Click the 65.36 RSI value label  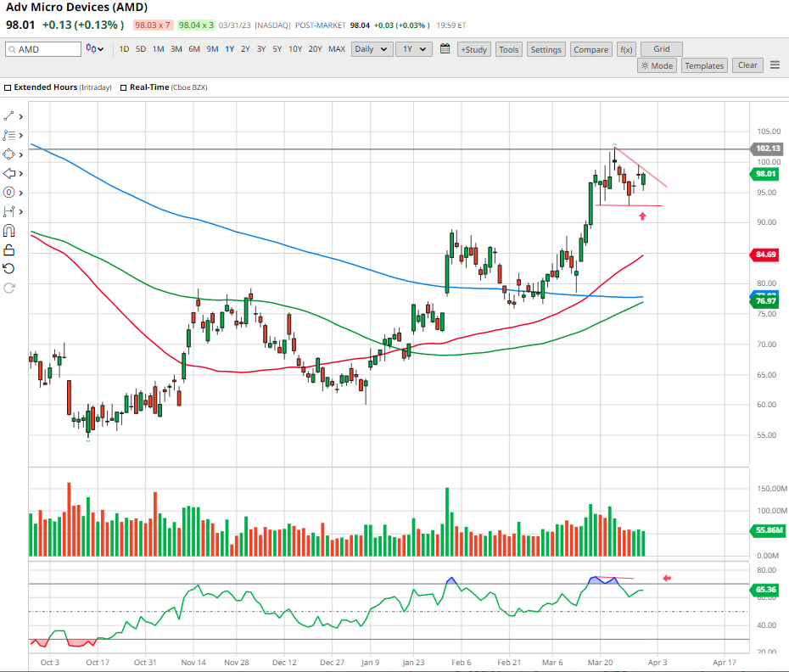764,590
